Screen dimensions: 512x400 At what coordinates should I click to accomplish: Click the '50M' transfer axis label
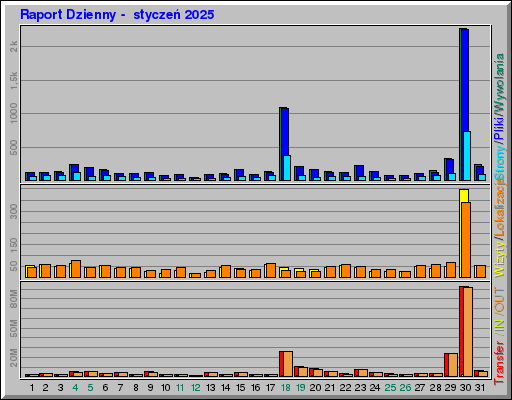pyautogui.click(x=14, y=328)
